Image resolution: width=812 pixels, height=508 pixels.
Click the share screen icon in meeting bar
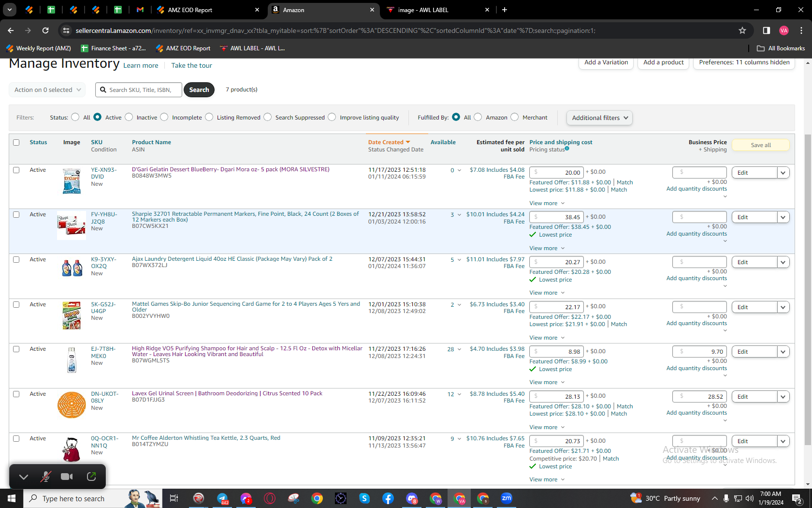click(91, 477)
